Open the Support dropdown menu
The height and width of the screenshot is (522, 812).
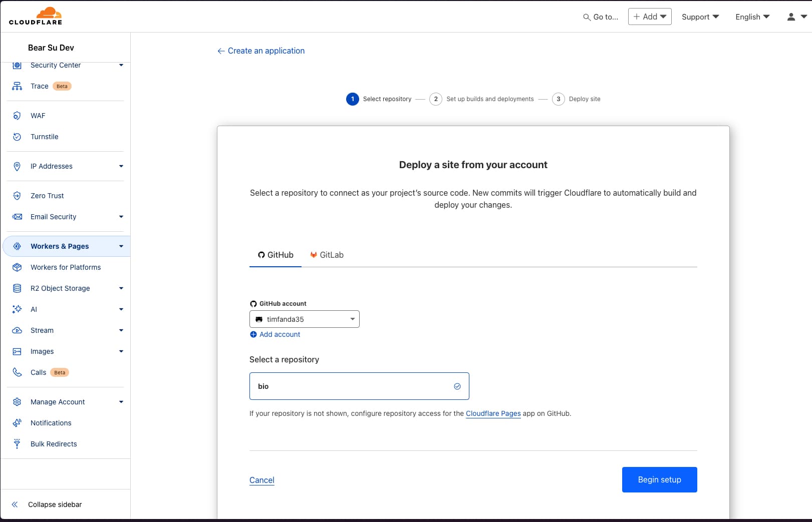pos(700,17)
